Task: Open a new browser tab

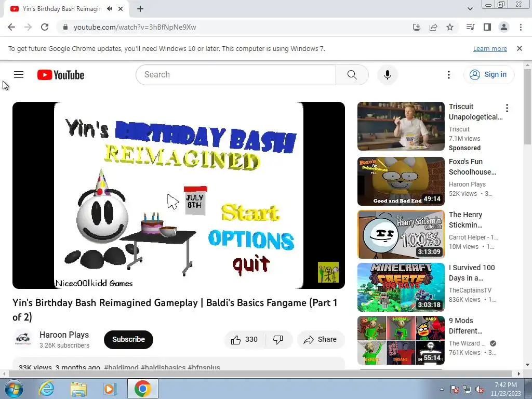Action: click(140, 9)
